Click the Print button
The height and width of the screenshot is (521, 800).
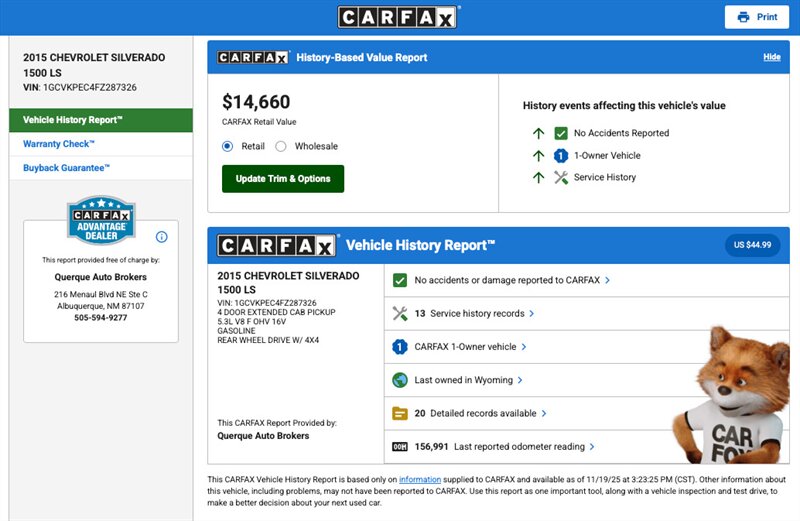click(x=757, y=17)
